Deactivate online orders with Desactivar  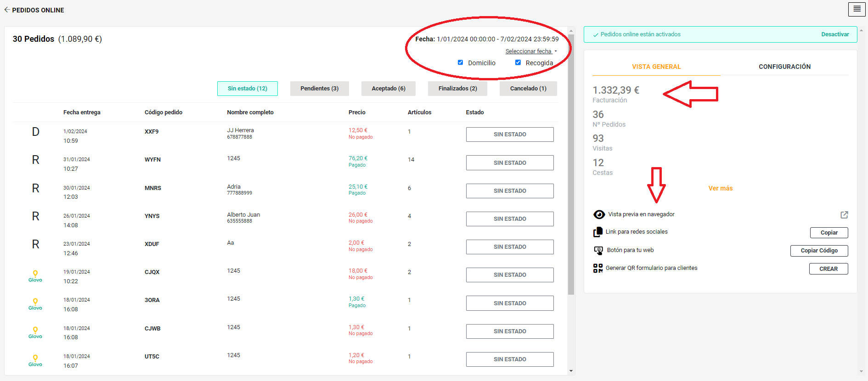(x=834, y=34)
